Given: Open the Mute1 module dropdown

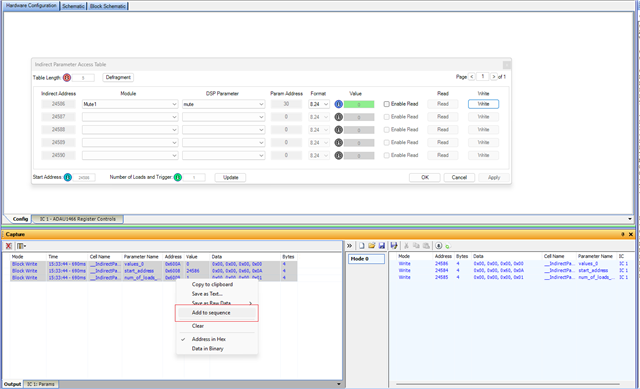Looking at the screenshot, I should (x=130, y=104).
